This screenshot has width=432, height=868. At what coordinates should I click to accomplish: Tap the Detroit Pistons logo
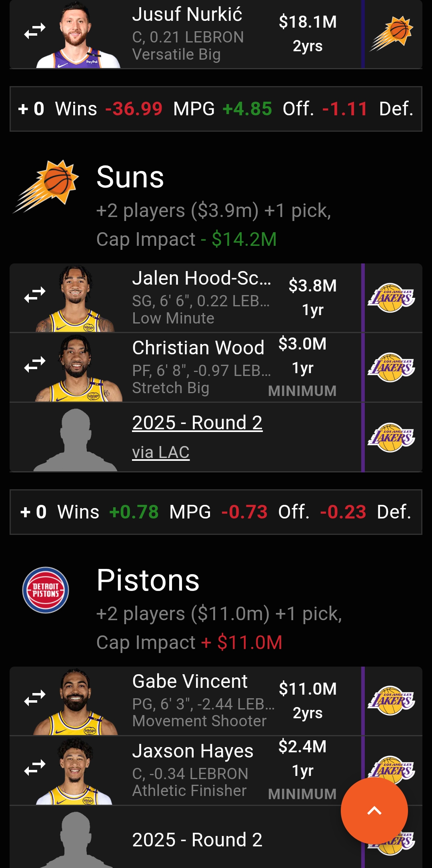[x=46, y=590]
